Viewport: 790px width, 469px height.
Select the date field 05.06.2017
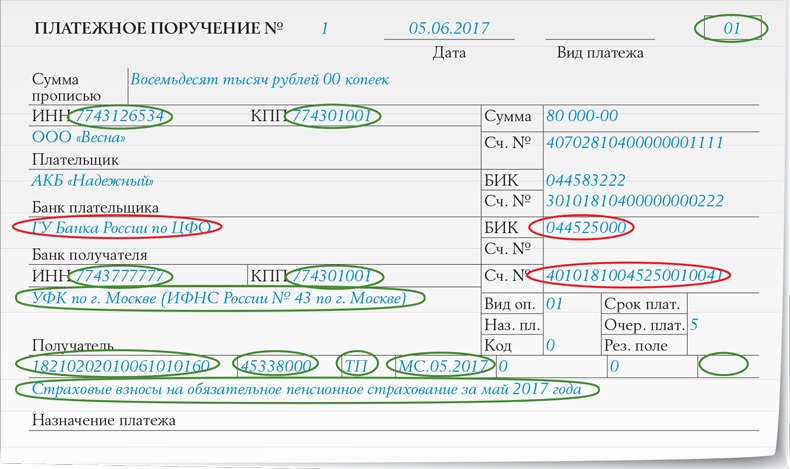pyautogui.click(x=449, y=28)
